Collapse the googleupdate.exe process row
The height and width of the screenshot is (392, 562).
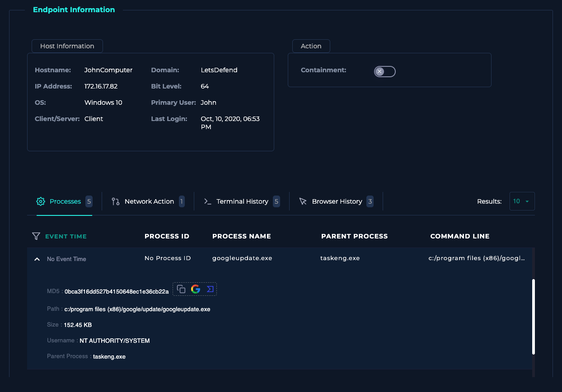coord(37,259)
